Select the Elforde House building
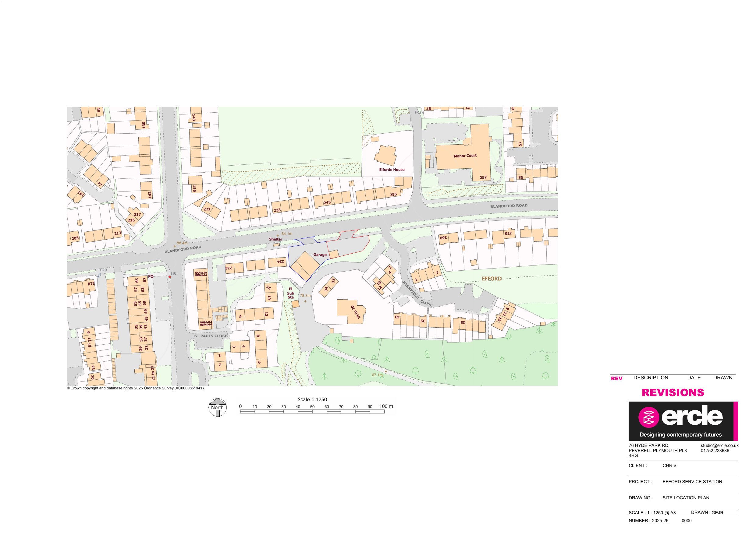Image resolution: width=756 pixels, height=534 pixels. click(x=385, y=156)
